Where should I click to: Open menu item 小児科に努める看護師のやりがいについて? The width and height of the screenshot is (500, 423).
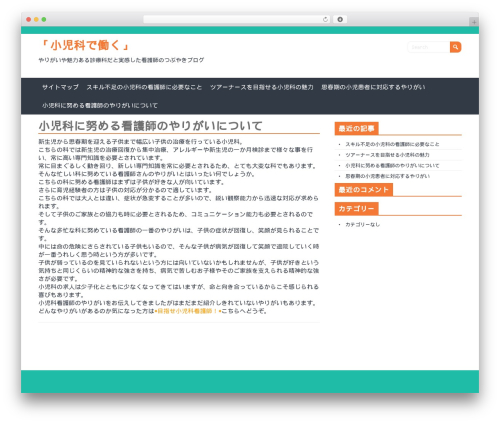pos(100,105)
